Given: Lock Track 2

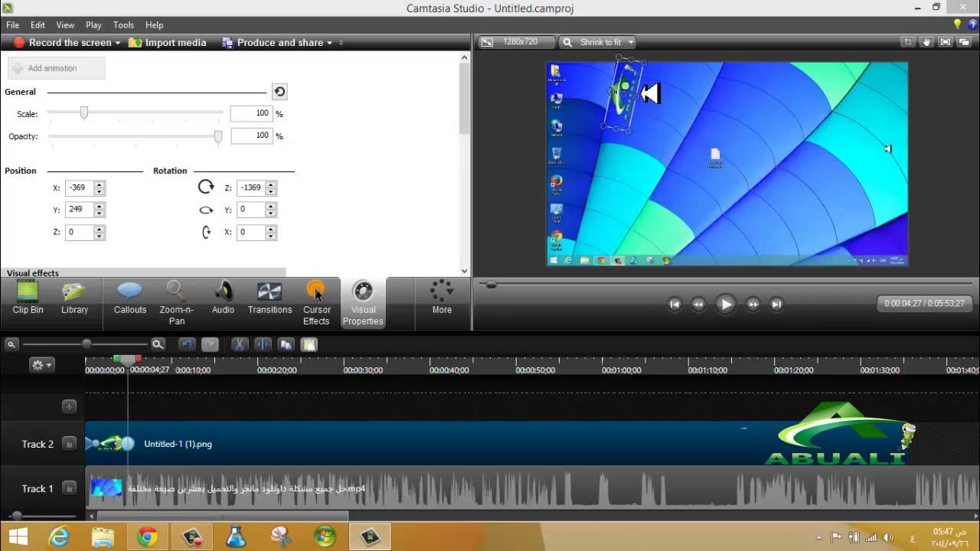Looking at the screenshot, I should tap(69, 444).
